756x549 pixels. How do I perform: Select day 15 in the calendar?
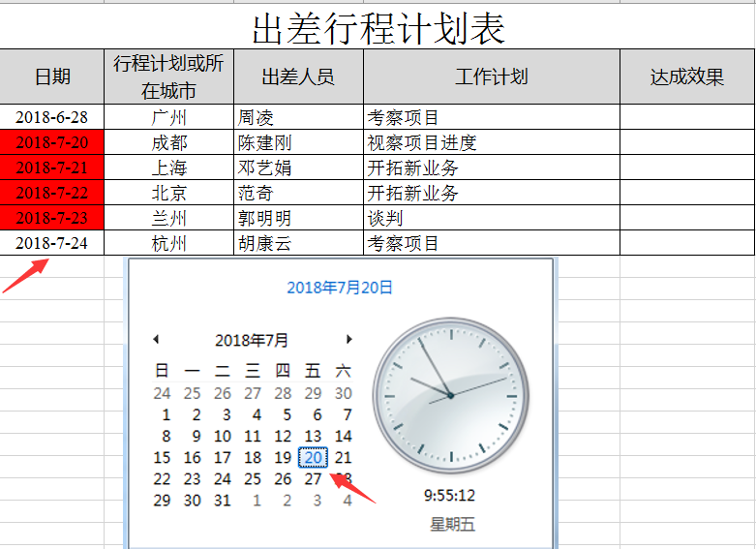click(162, 457)
